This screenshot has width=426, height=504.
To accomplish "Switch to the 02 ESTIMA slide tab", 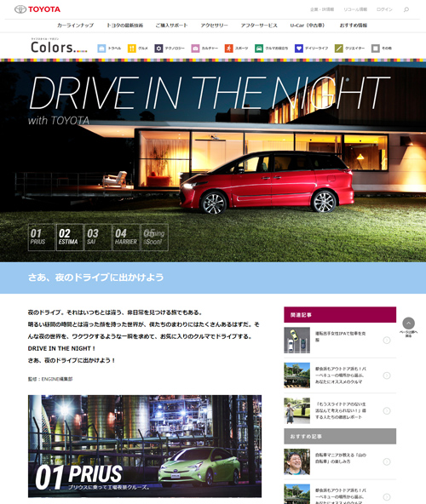I will 70,238.
